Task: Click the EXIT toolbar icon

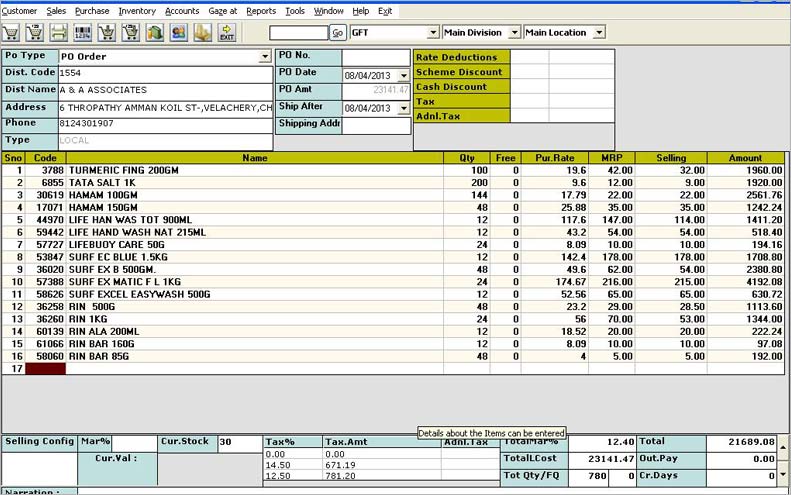Action: pyautogui.click(x=227, y=32)
